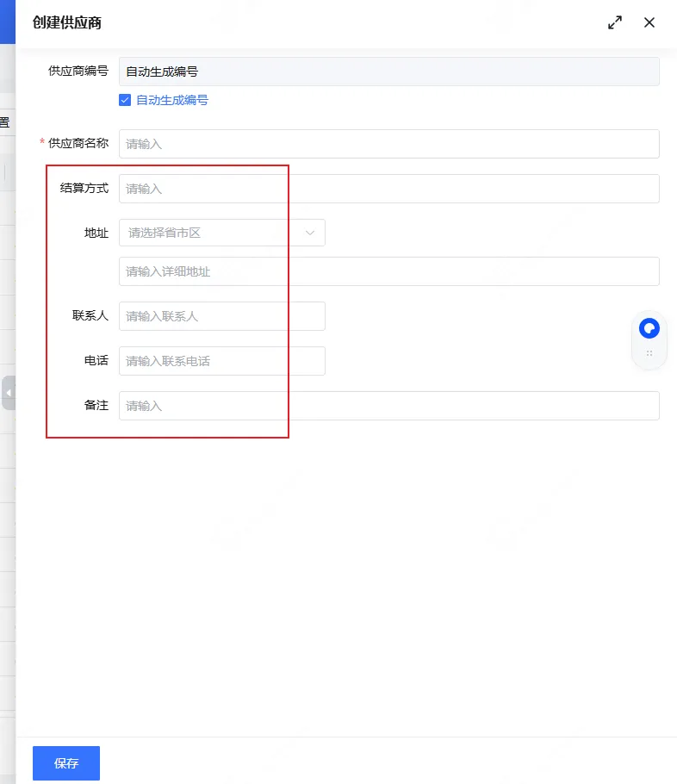
Task: Click into the 结算方式 input field
Action: (388, 189)
